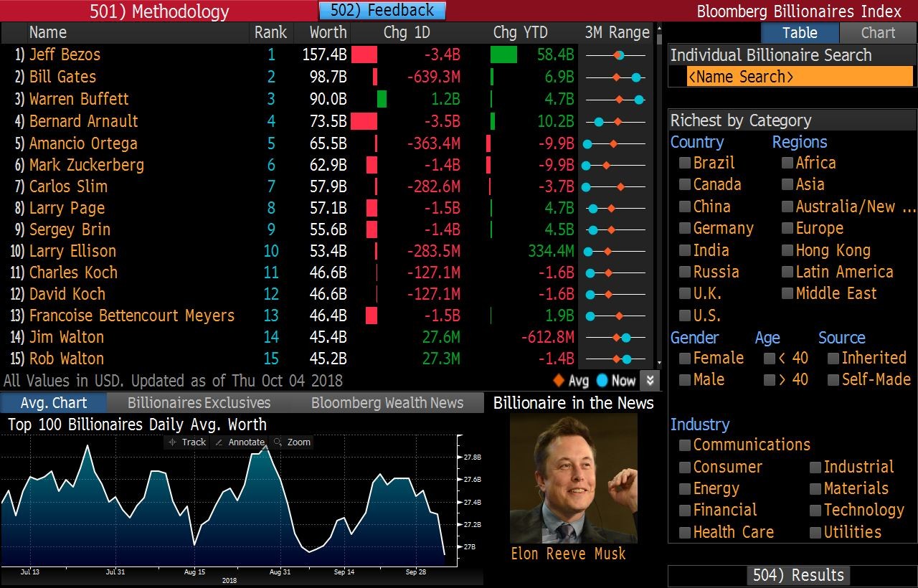918x588 pixels.
Task: Open Jeff Bezos profile row
Action: click(x=326, y=55)
